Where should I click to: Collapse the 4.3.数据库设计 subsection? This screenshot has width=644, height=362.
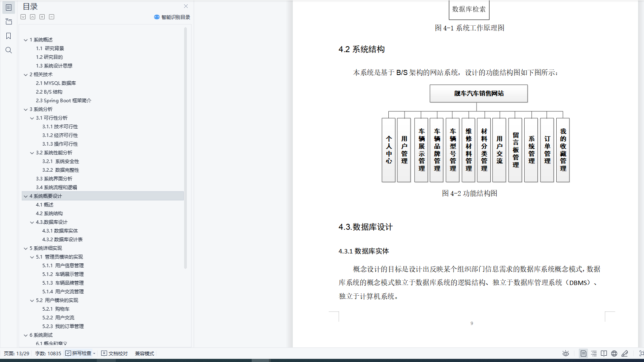32,222
